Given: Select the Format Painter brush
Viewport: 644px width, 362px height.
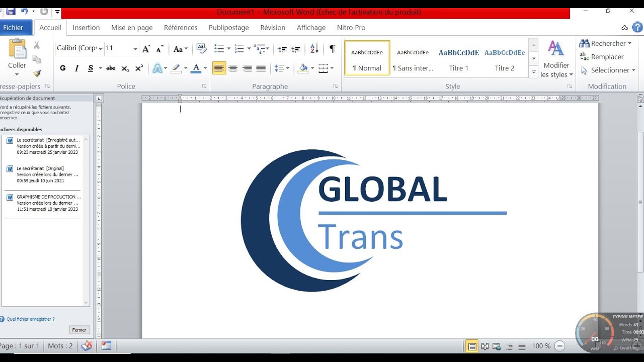Looking at the screenshot, I should coord(37,73).
